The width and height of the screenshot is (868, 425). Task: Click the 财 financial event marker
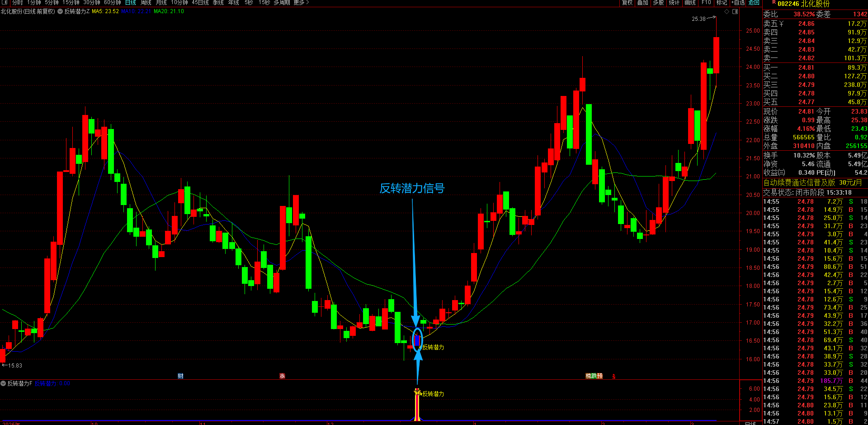tap(180, 376)
